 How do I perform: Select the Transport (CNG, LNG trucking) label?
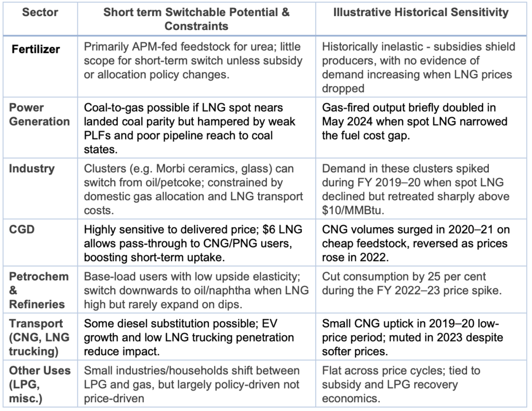click(x=40, y=338)
